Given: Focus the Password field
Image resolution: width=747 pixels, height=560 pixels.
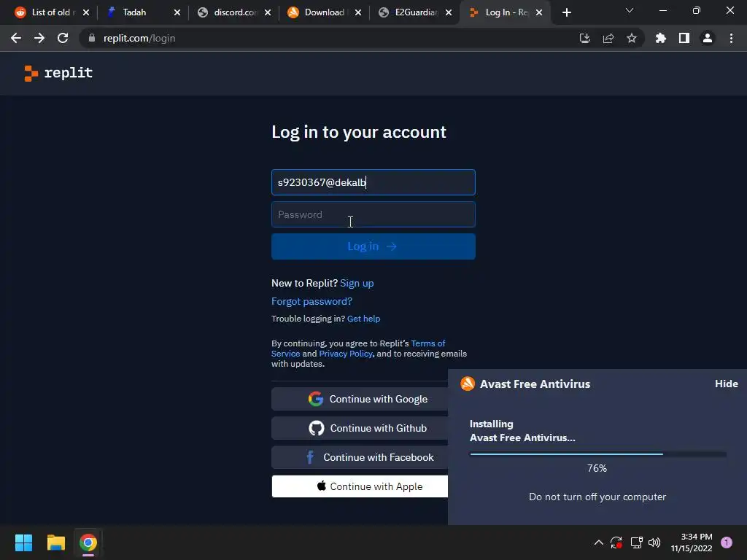Looking at the screenshot, I should click(x=373, y=214).
